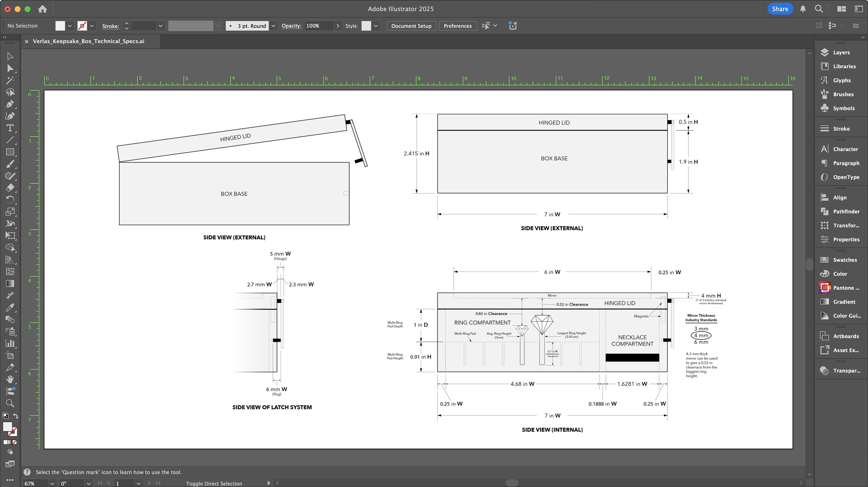This screenshot has width=868, height=487.
Task: Select the Gradient tool
Action: (x=10, y=283)
